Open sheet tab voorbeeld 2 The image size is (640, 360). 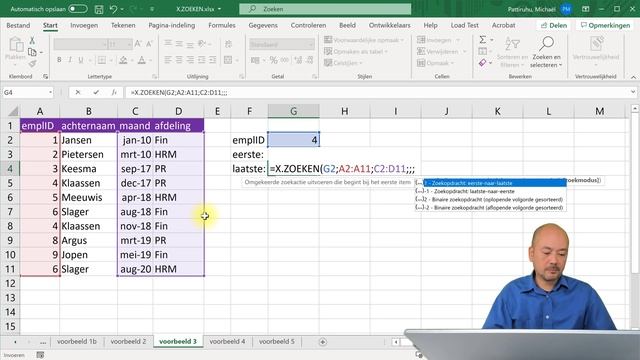point(128,342)
